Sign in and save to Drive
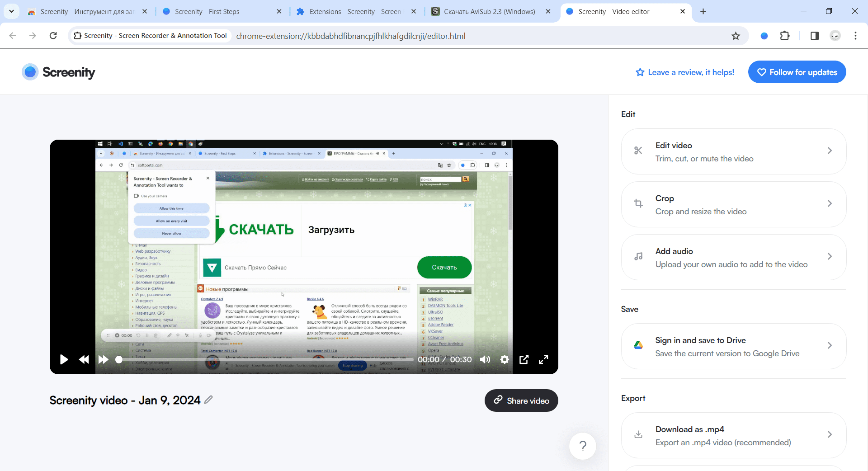 click(734, 346)
